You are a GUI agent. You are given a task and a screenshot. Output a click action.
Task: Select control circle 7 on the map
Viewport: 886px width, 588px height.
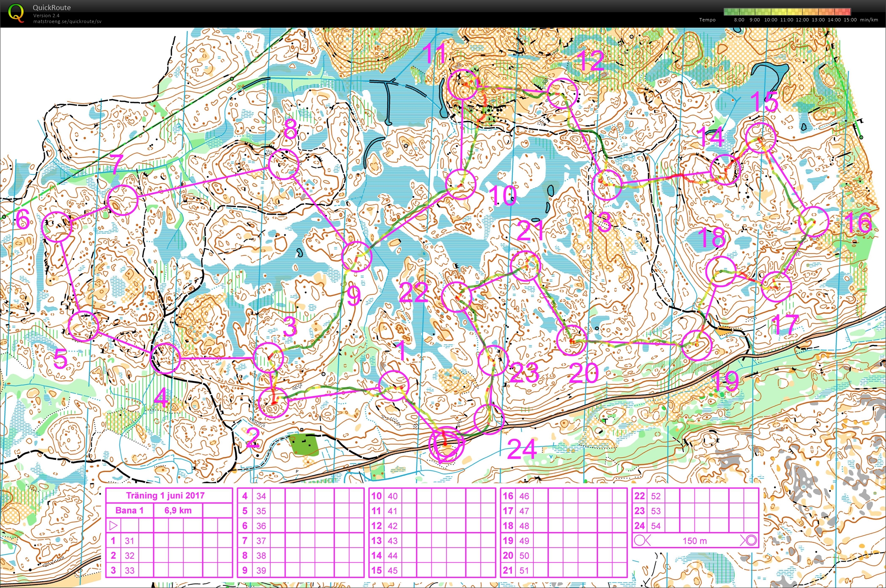[x=123, y=200]
